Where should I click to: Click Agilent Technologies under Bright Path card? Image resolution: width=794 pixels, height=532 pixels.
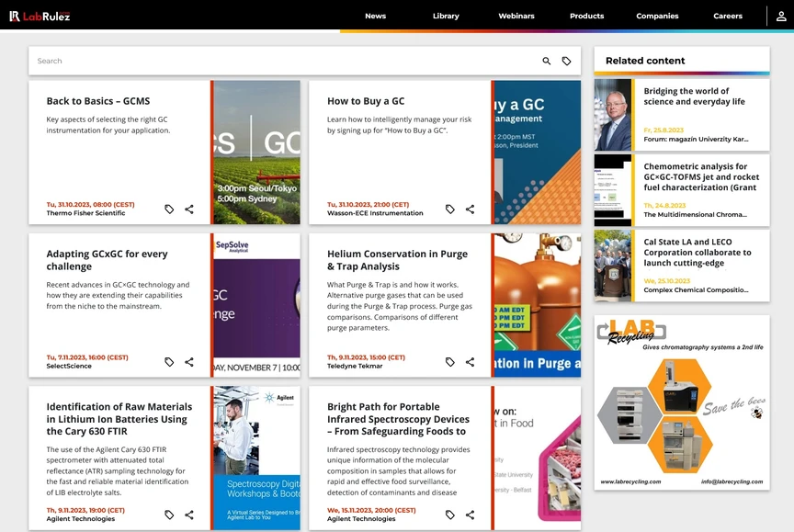(x=361, y=519)
